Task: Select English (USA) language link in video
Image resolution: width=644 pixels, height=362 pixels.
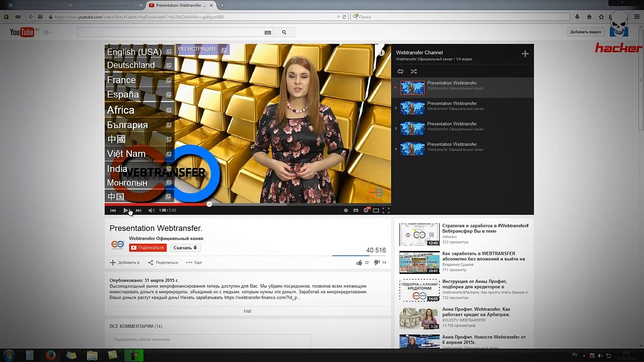Action: coord(139,52)
